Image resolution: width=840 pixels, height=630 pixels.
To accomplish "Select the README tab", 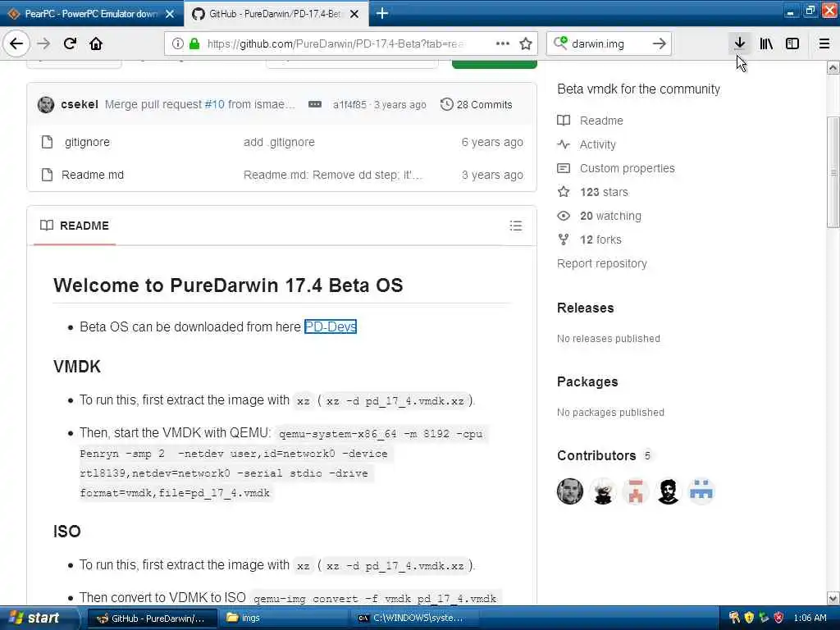I will tap(75, 226).
